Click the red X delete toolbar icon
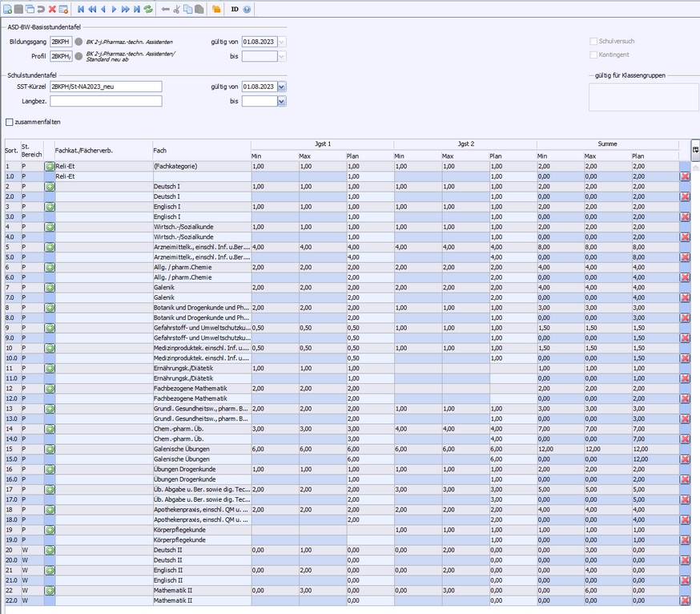The image size is (700, 614). pos(52,9)
